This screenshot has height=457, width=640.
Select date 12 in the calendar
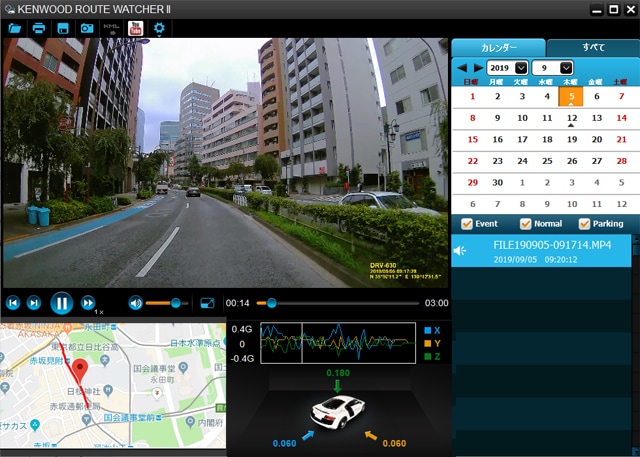pyautogui.click(x=571, y=118)
